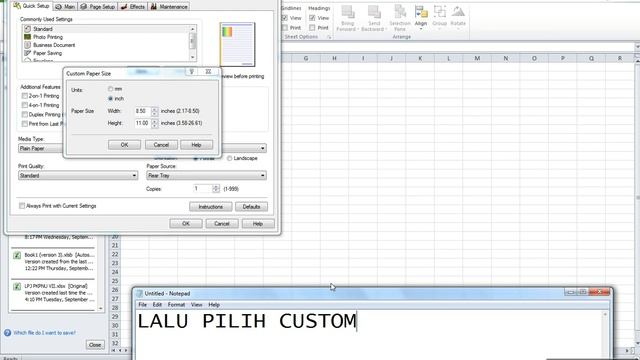Screen dimensions: 640x360
Task: Toggle Headings View checkbox in Excel
Action: coord(312,18)
